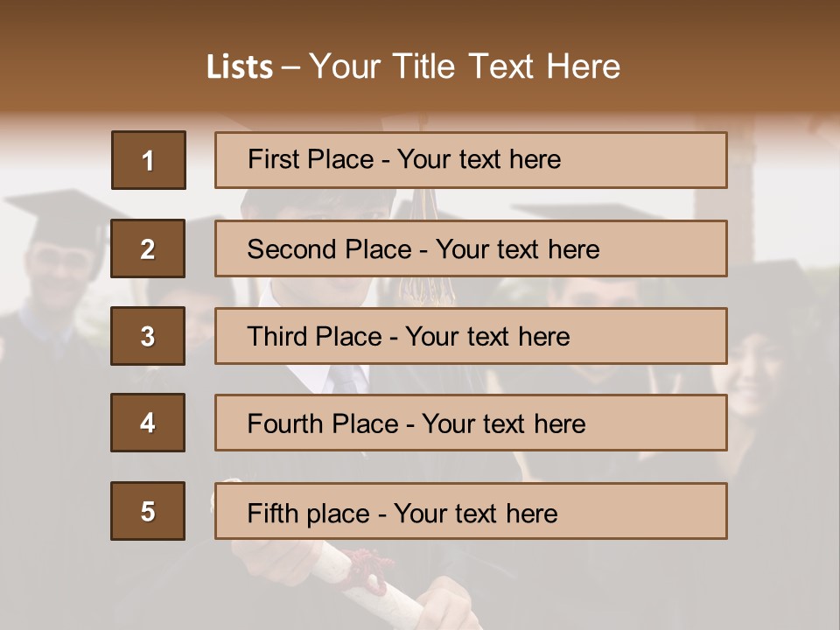Click the bold word Lists in title
The image size is (840, 630).
coord(240,66)
